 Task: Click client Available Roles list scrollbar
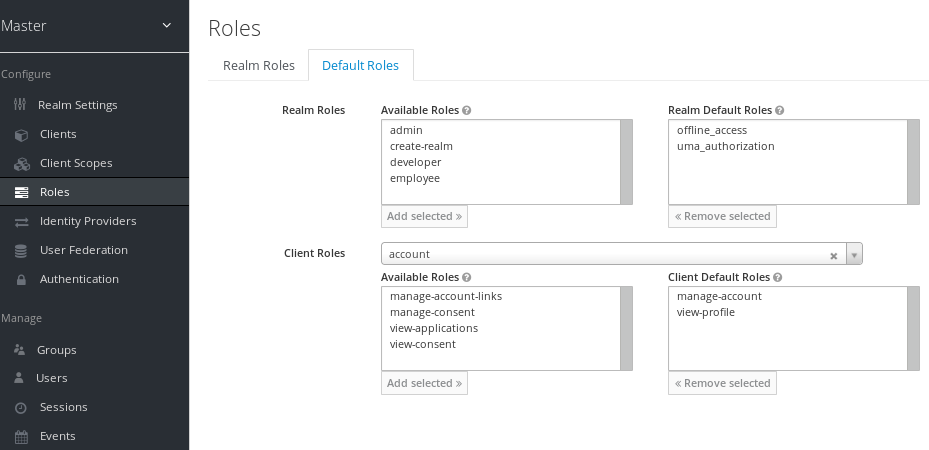point(626,329)
